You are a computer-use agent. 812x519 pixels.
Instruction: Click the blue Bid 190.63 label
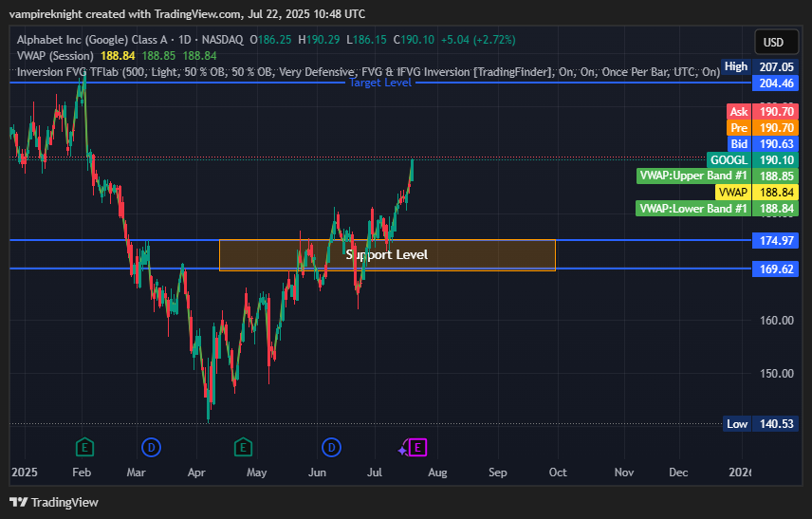(763, 144)
